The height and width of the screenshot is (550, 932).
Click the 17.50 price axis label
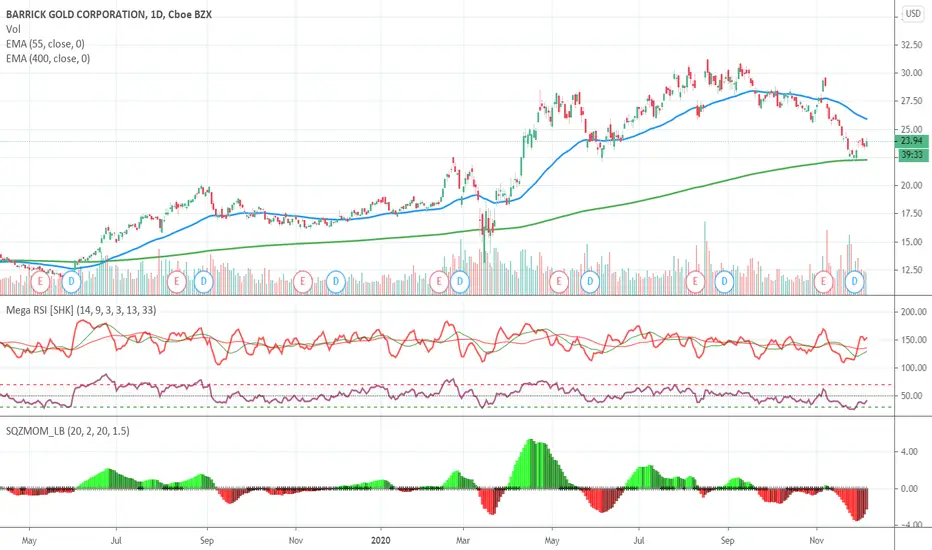tap(912, 213)
